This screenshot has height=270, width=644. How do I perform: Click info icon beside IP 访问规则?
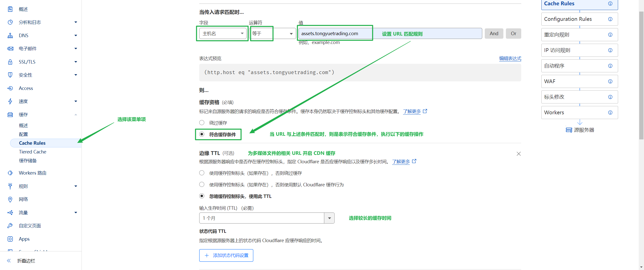coord(610,50)
